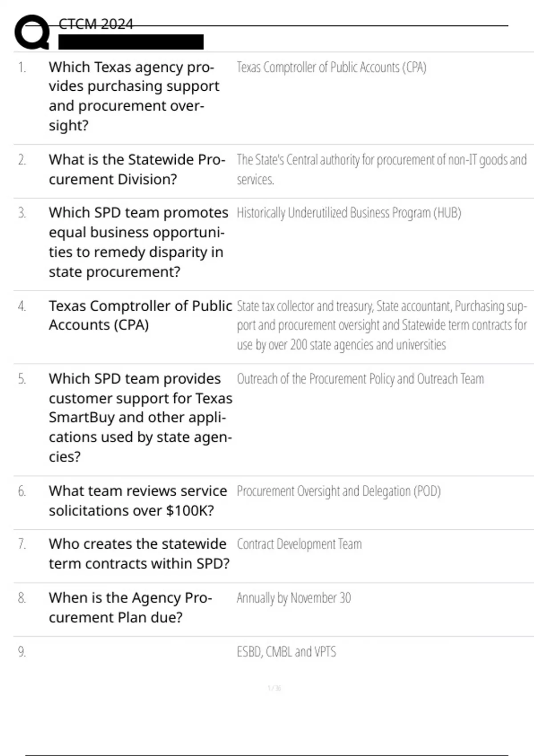Click answer Texas Comptroller of Public Accounts (CPA)
The width and height of the screenshot is (534, 756).
331,68
